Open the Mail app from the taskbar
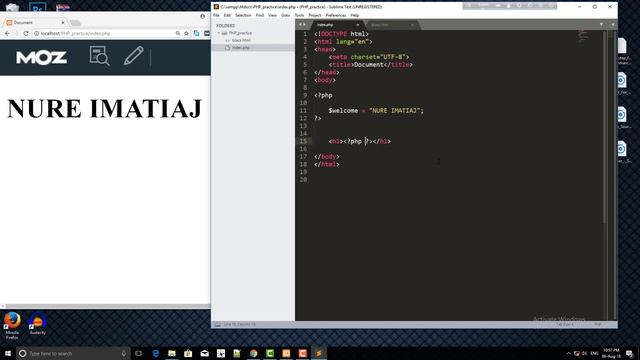The image size is (640, 360). pyautogui.click(x=204, y=353)
